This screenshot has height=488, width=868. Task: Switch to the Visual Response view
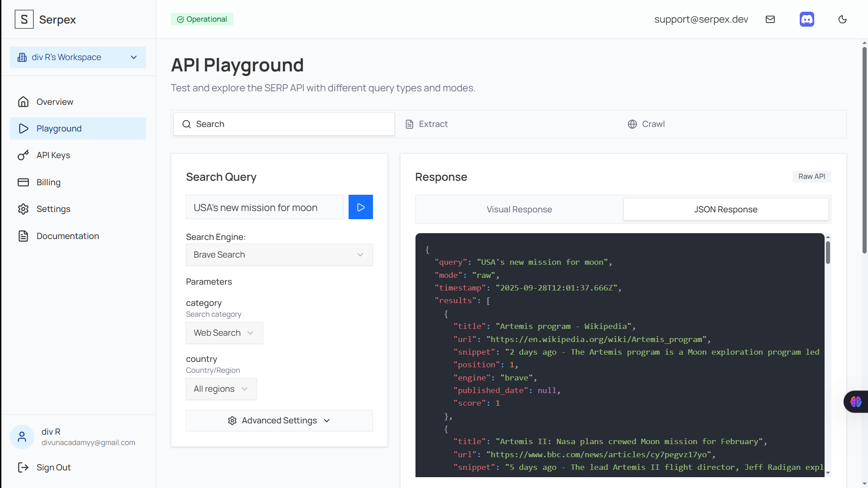coord(519,209)
